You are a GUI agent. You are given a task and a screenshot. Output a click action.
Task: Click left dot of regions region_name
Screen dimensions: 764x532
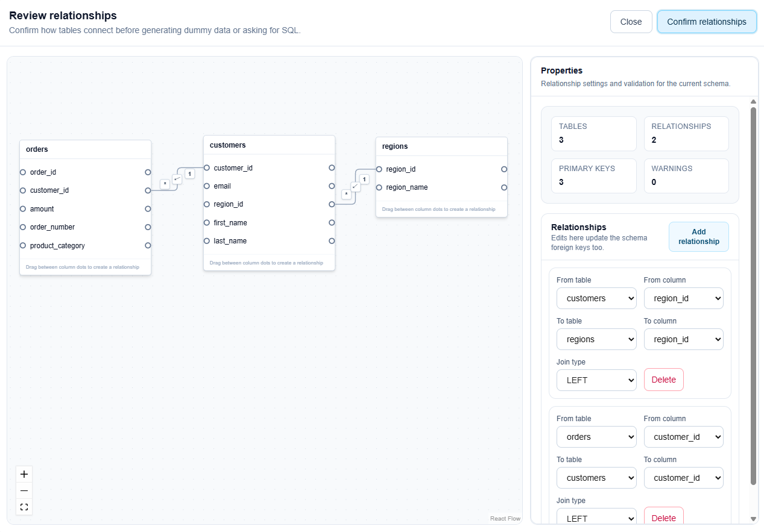point(379,187)
